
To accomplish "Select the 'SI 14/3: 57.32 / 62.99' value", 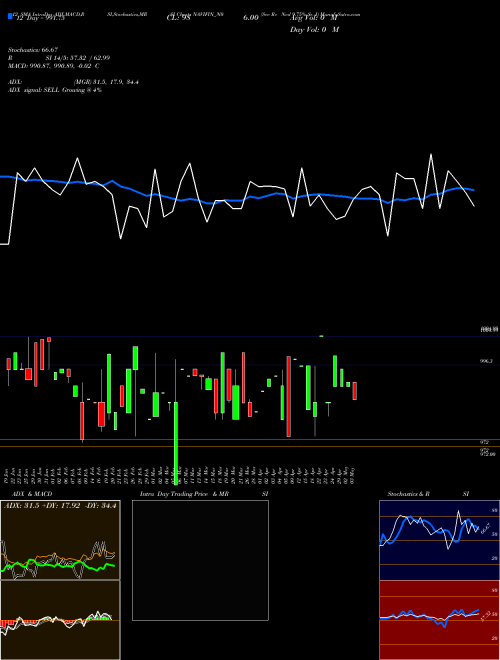I will (x=77, y=58).
